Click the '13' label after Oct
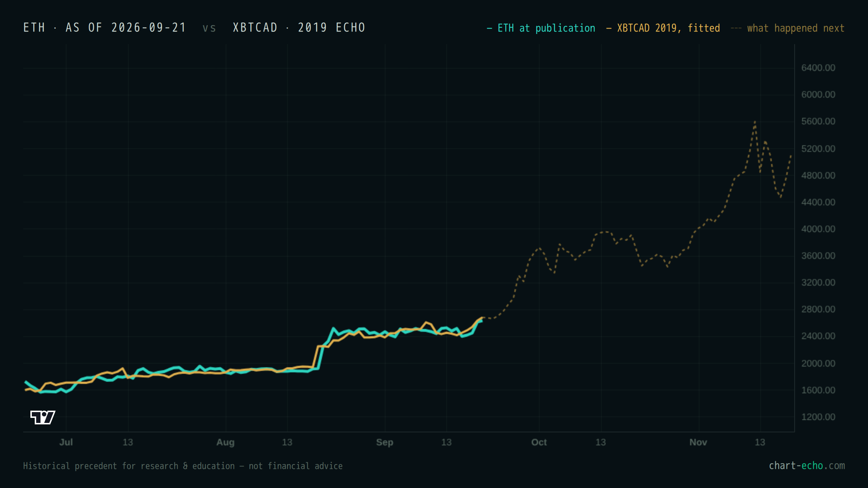Screen dimensions: 868x488 [x=600, y=442]
